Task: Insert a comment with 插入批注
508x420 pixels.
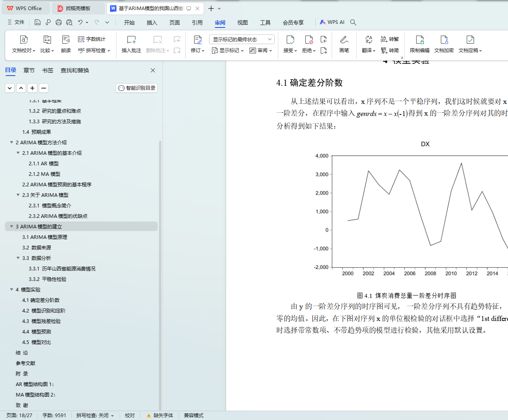Action: 131,44
